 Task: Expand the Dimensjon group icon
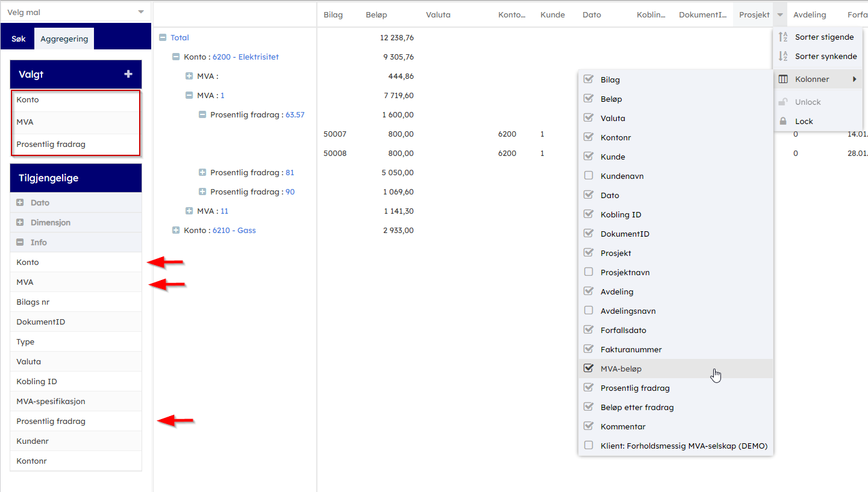pos(20,222)
